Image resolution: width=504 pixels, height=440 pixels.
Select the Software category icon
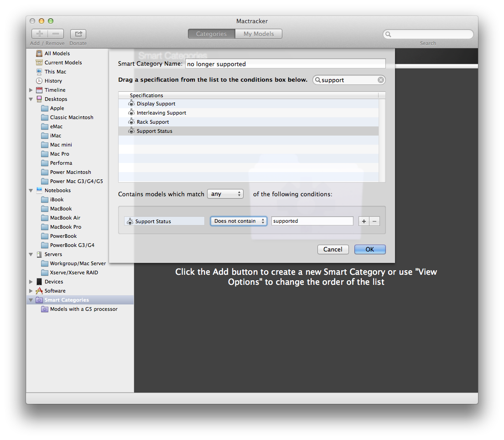(39, 291)
